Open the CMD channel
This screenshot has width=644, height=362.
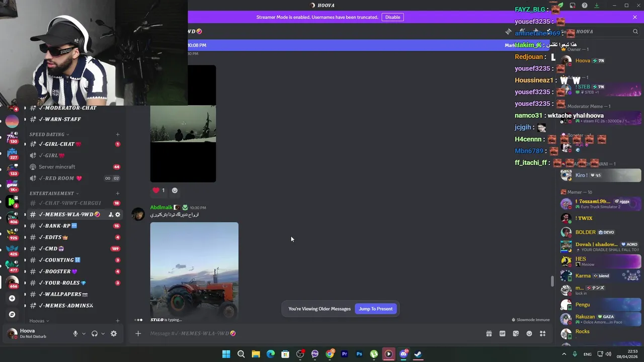point(74,248)
